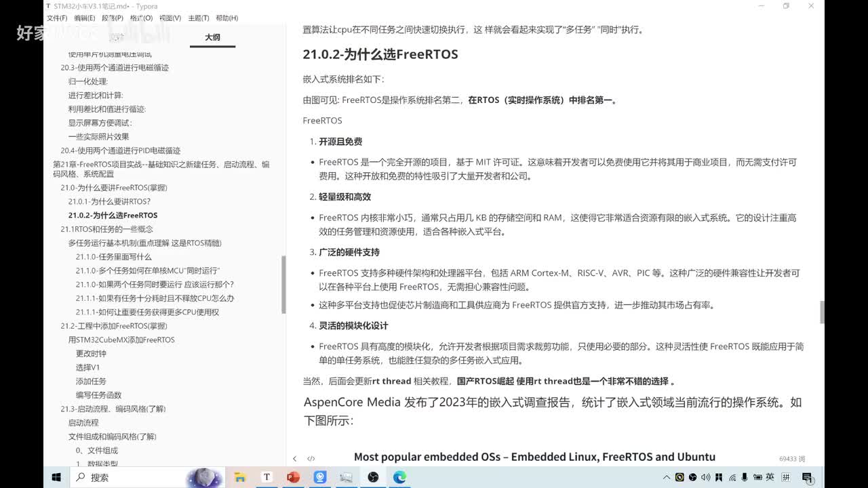Go to outline entry 一些实际照片效果

pos(98,137)
